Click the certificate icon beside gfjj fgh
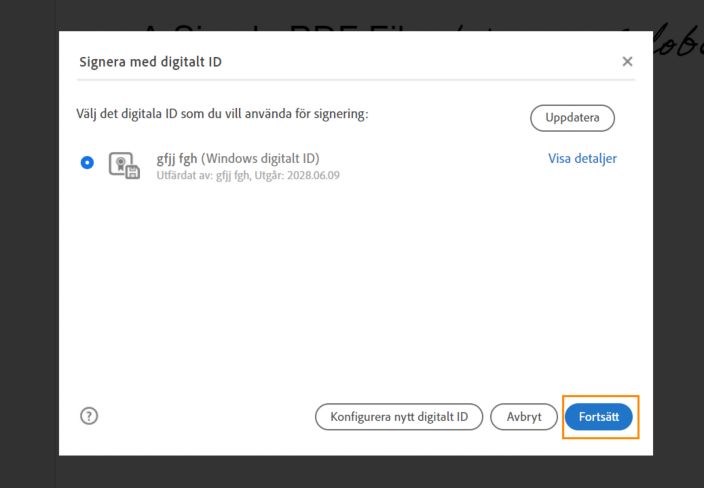 coord(124,166)
